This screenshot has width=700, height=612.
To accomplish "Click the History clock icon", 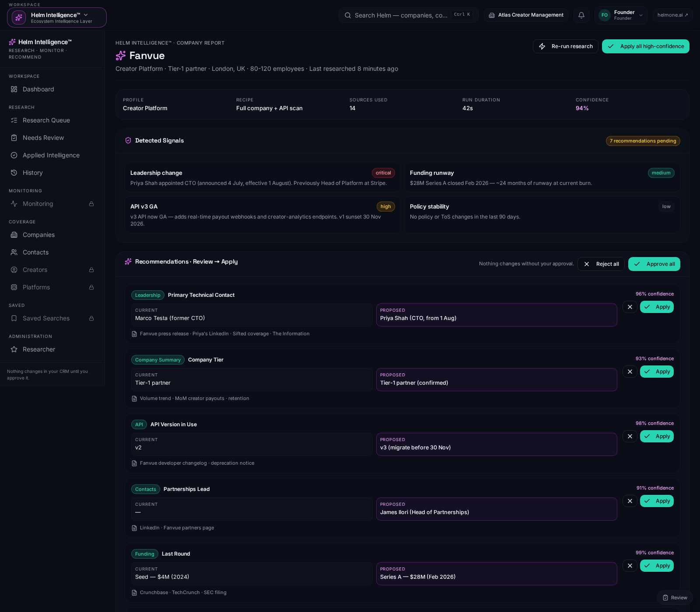I will 14,173.
